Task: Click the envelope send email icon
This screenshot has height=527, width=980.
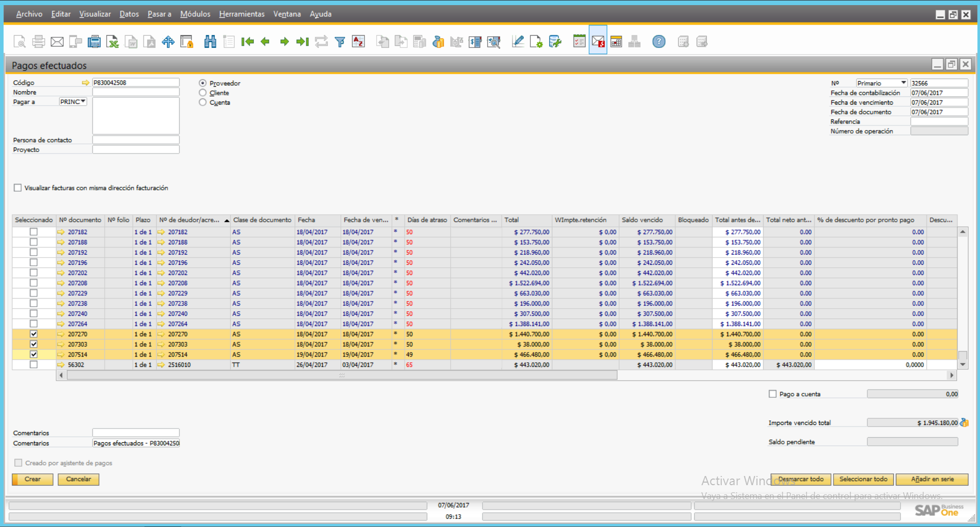Action: coord(57,42)
